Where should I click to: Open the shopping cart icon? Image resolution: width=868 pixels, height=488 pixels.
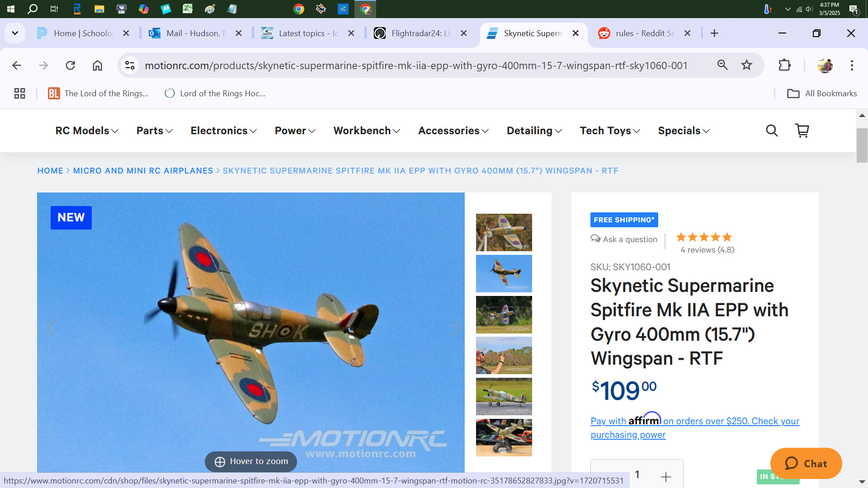click(802, 131)
